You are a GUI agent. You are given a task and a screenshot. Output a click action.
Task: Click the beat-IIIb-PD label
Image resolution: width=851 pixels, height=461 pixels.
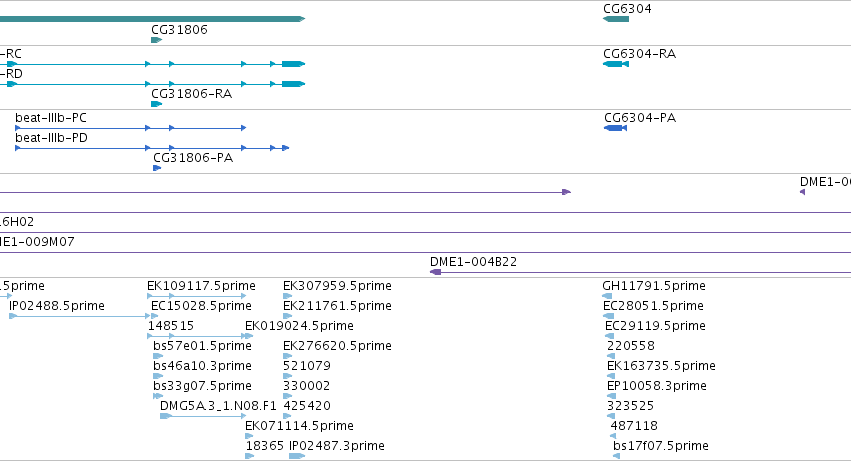pyautogui.click(x=52, y=138)
